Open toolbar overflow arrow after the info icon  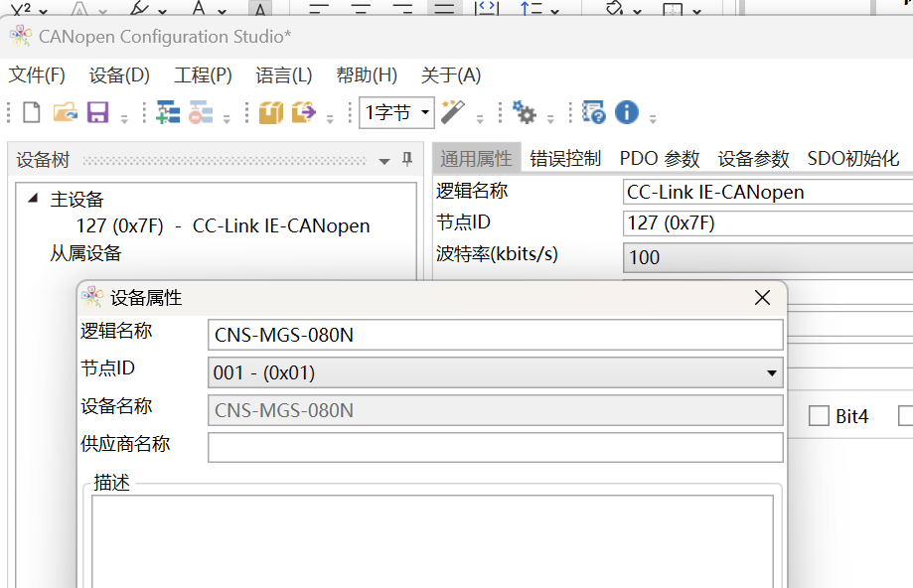pyautogui.click(x=653, y=119)
